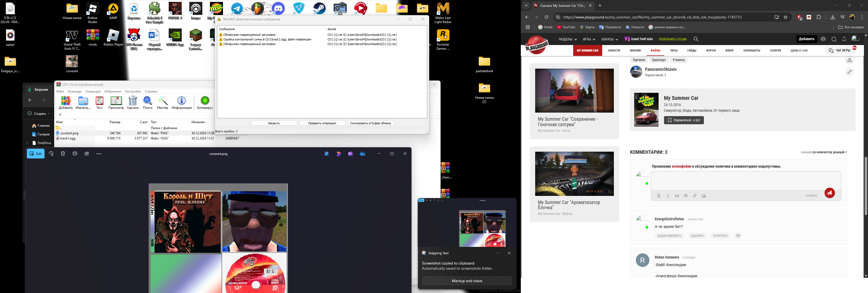Image resolution: width=868 pixels, height=293 pixels.
Task: Click the Share icon in Photos viewer
Action: pos(87,154)
